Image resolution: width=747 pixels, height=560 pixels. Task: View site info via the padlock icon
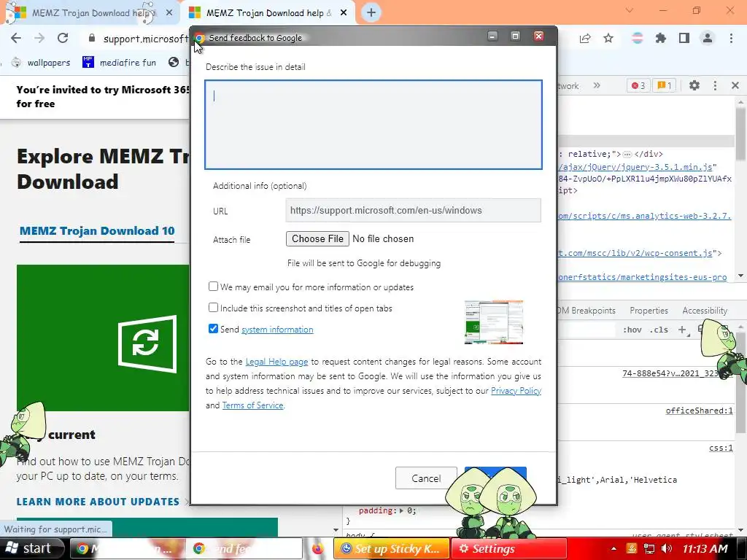point(92,38)
